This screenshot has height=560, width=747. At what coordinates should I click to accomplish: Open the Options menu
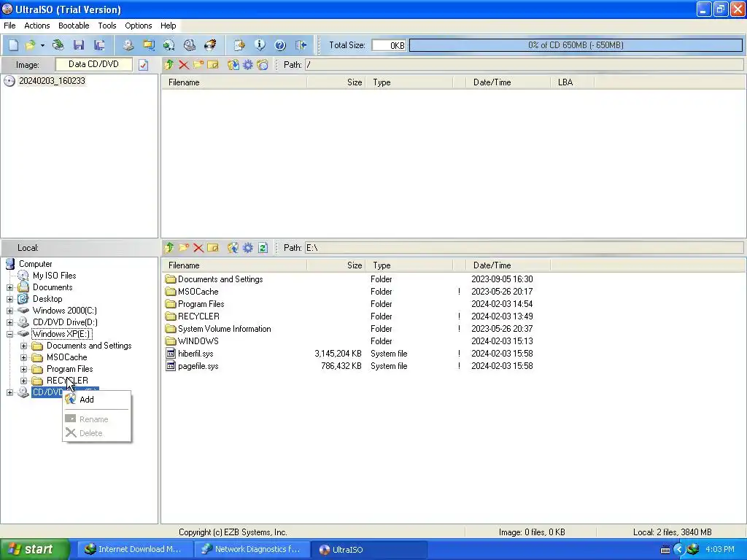[138, 26]
